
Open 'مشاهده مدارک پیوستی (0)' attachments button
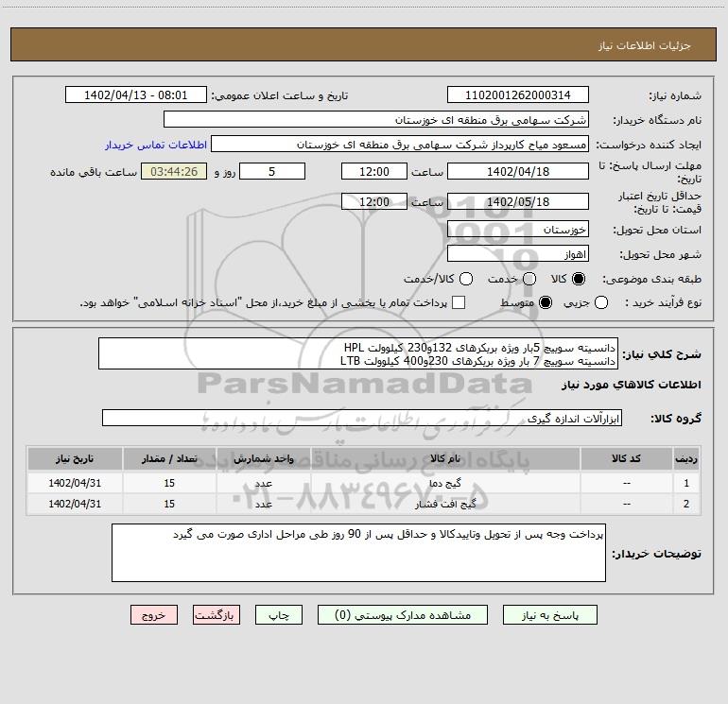tap(403, 615)
